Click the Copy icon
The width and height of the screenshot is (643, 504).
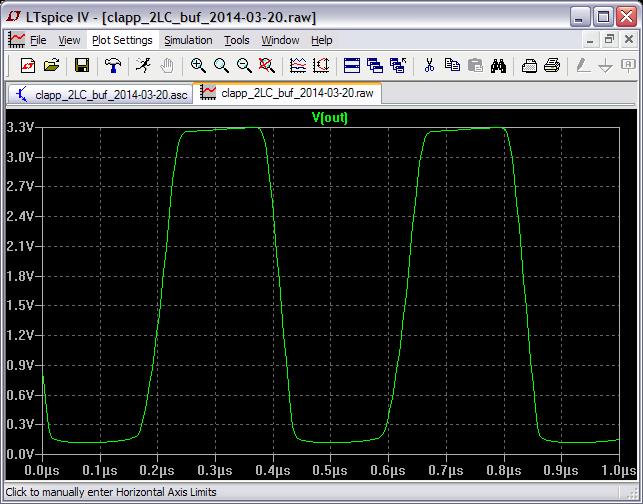tap(452, 66)
